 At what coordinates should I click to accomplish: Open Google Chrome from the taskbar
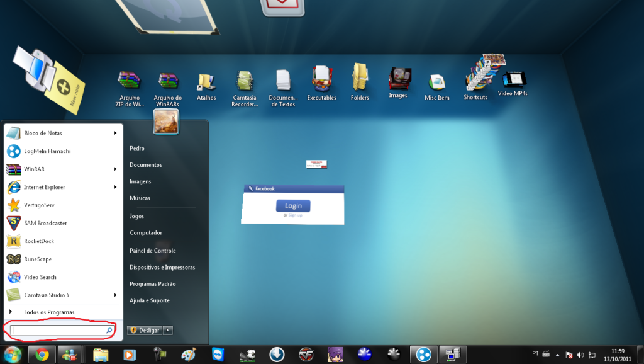[x=42, y=355]
